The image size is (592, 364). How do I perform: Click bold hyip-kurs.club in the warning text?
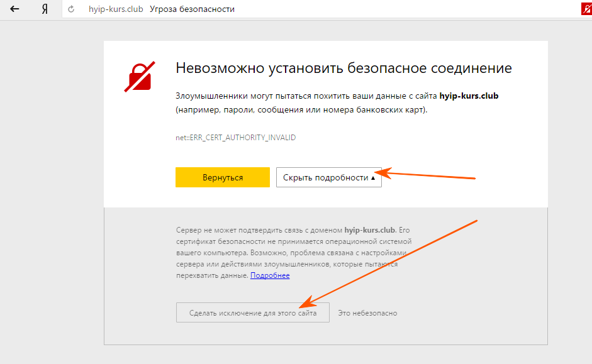click(x=469, y=96)
